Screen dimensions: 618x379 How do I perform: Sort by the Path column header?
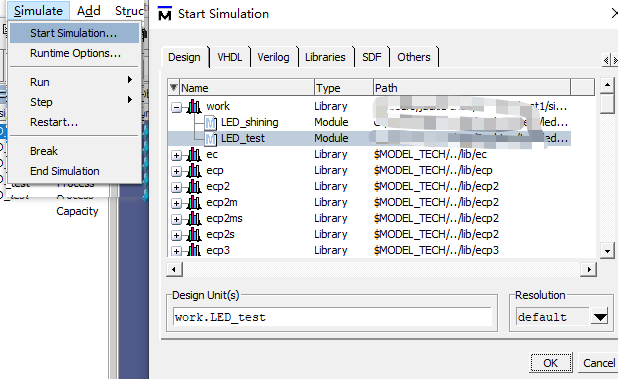(472, 87)
